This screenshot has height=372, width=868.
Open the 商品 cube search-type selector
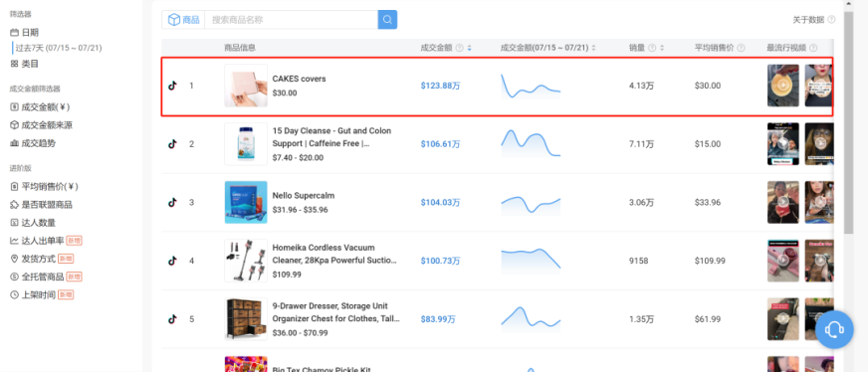tap(184, 19)
